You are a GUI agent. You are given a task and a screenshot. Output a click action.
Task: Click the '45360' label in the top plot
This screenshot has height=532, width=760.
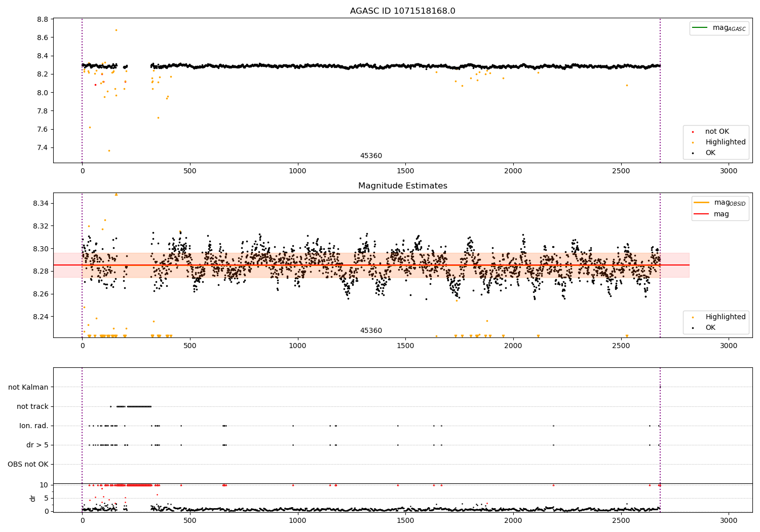[371, 156]
